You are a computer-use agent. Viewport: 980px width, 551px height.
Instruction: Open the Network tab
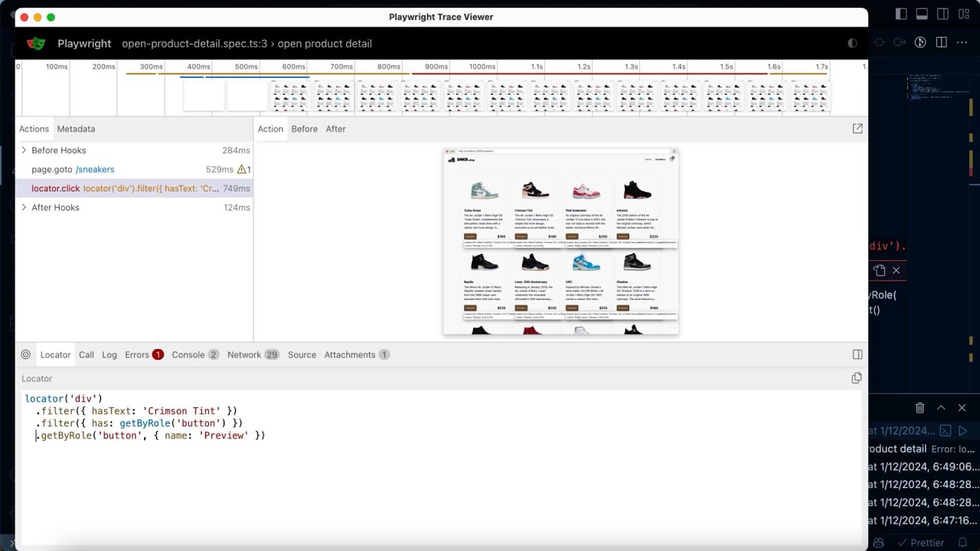click(253, 354)
